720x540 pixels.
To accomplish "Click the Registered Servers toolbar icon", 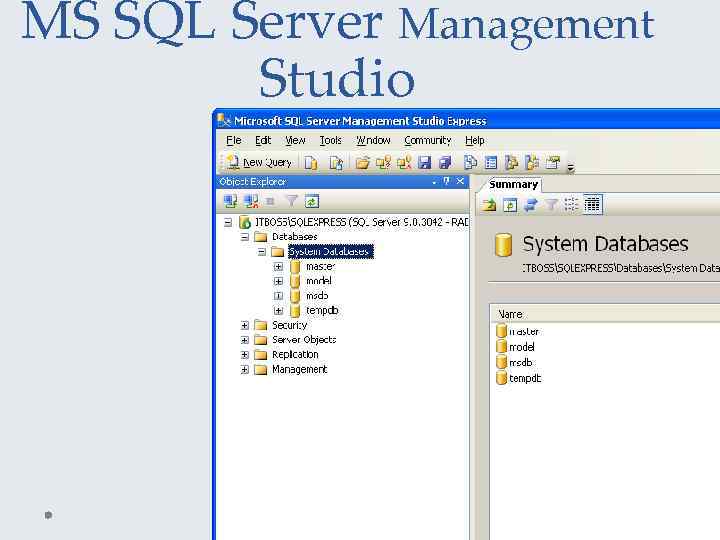I will (x=470, y=163).
